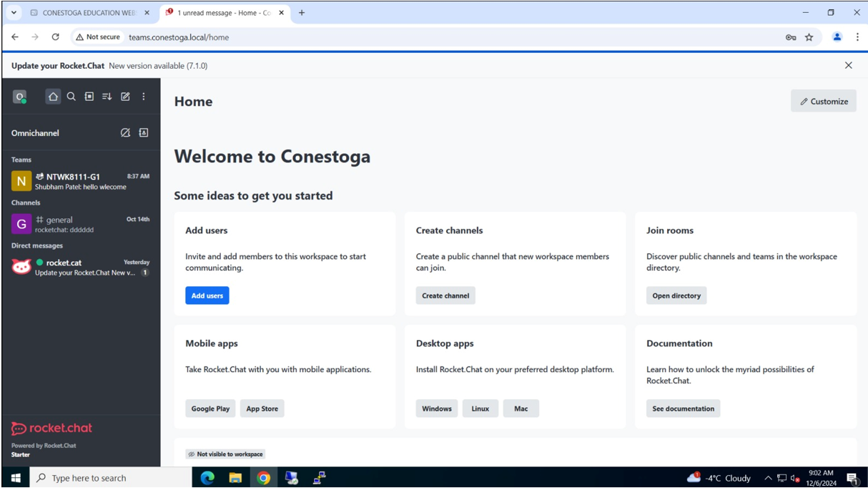The image size is (868, 488).
Task: Click the create new (pencil) icon
Action: (125, 97)
